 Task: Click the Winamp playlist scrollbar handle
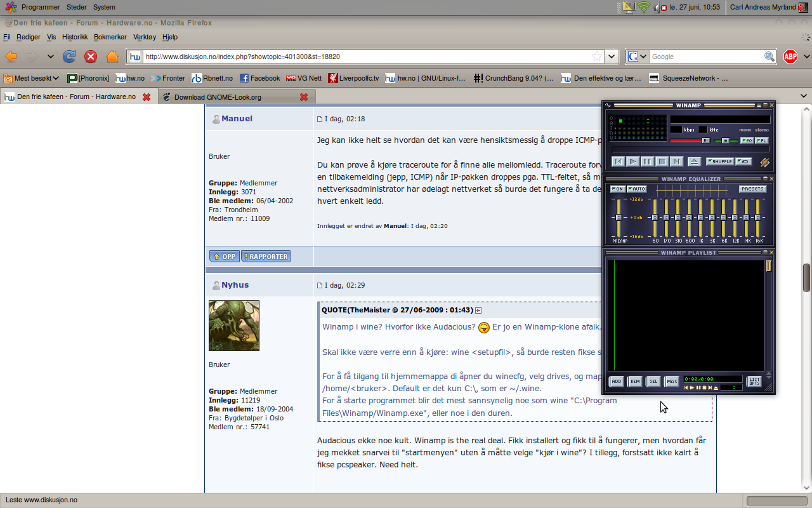[x=768, y=265]
